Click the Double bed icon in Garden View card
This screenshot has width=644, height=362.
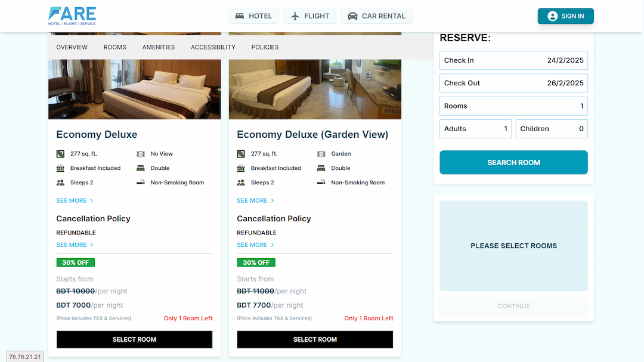tap(321, 168)
